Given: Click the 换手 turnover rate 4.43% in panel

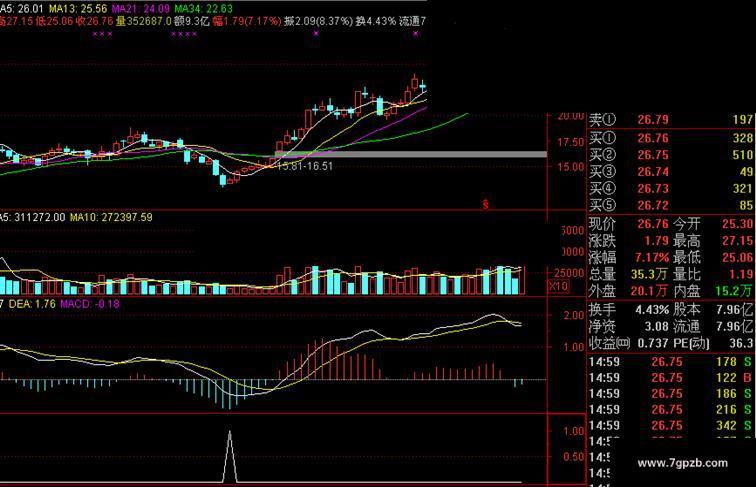Looking at the screenshot, I should pyautogui.click(x=652, y=310).
